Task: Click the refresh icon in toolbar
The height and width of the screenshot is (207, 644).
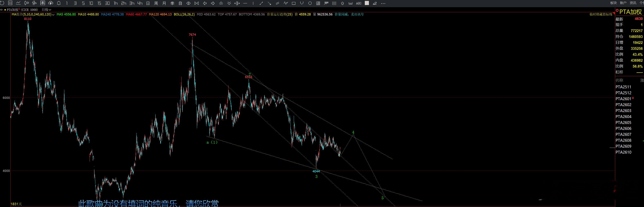Action: 2,3
